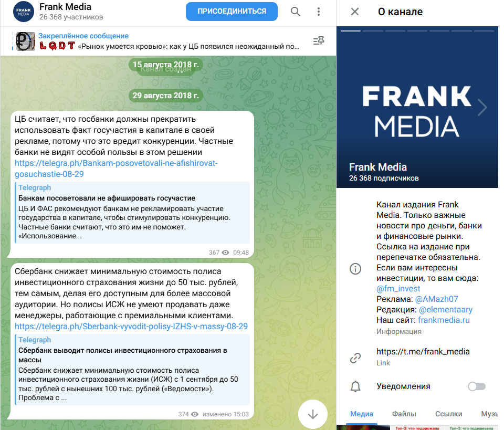Open the Sberbank-vyvodit-polisy telegra.ph link
The width and height of the screenshot is (504, 430).
[131, 327]
